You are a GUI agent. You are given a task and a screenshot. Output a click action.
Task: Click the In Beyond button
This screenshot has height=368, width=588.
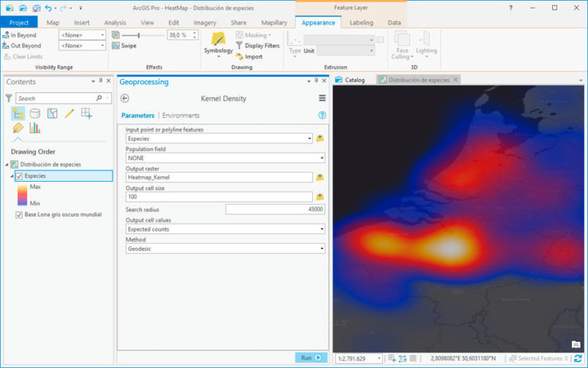[19, 35]
